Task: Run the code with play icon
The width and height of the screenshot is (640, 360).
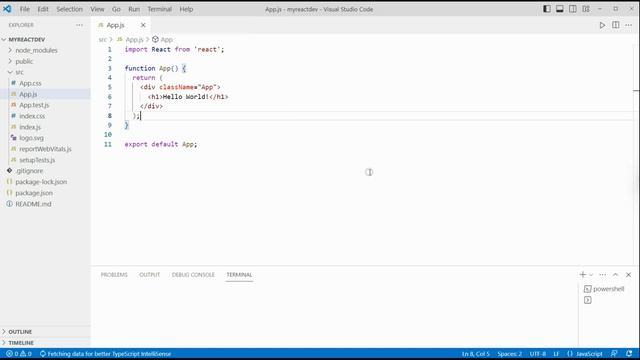Action: (x=602, y=25)
